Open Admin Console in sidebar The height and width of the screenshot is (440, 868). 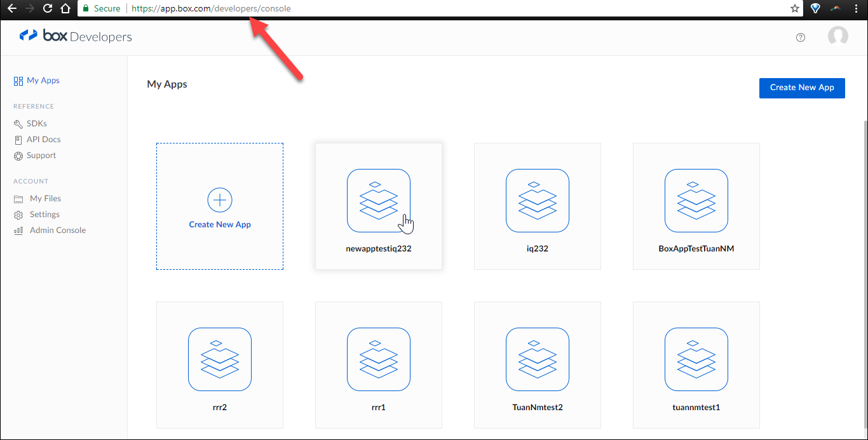[x=58, y=230]
